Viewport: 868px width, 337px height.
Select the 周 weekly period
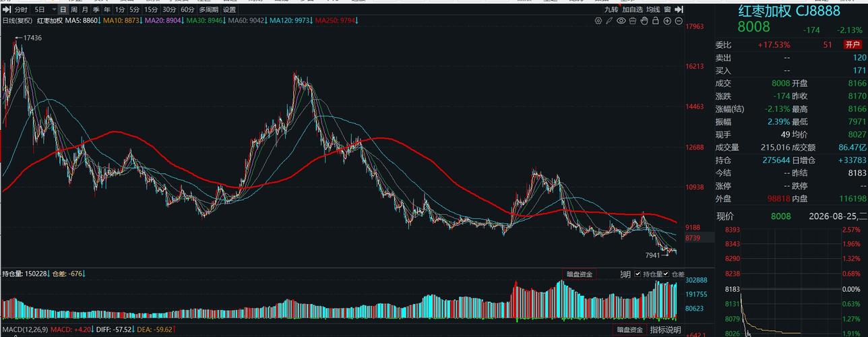(74, 9)
